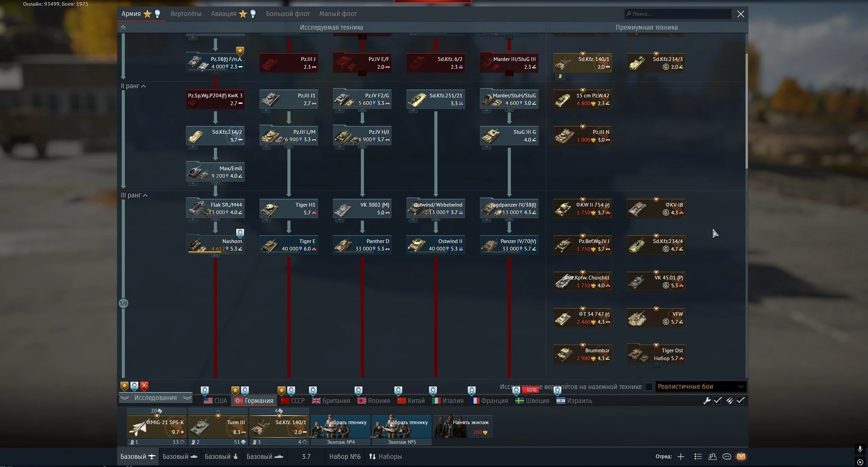This screenshot has width=868, height=467.
Task: Toggle the auto-repair wrench checkbox
Action: [x=717, y=401]
